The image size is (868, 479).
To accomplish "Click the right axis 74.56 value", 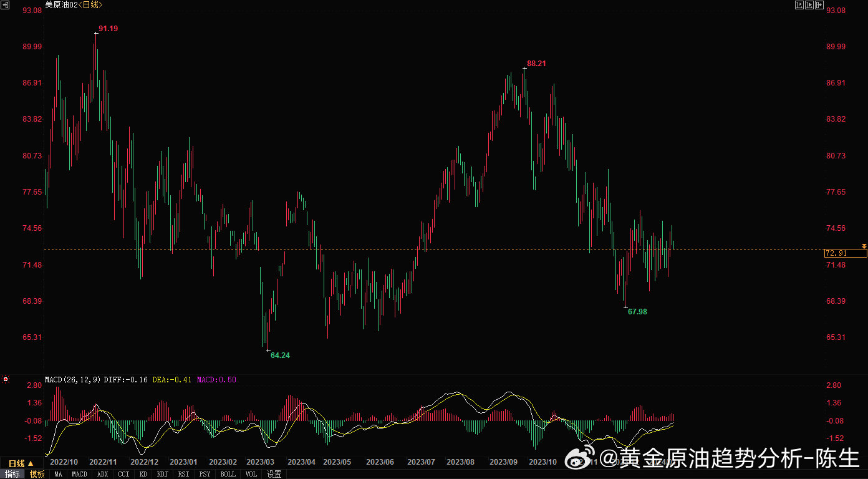I will point(836,228).
